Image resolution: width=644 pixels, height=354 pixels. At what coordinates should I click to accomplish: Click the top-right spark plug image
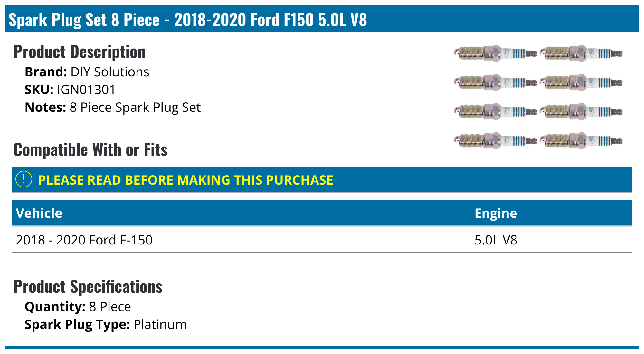tap(581, 53)
